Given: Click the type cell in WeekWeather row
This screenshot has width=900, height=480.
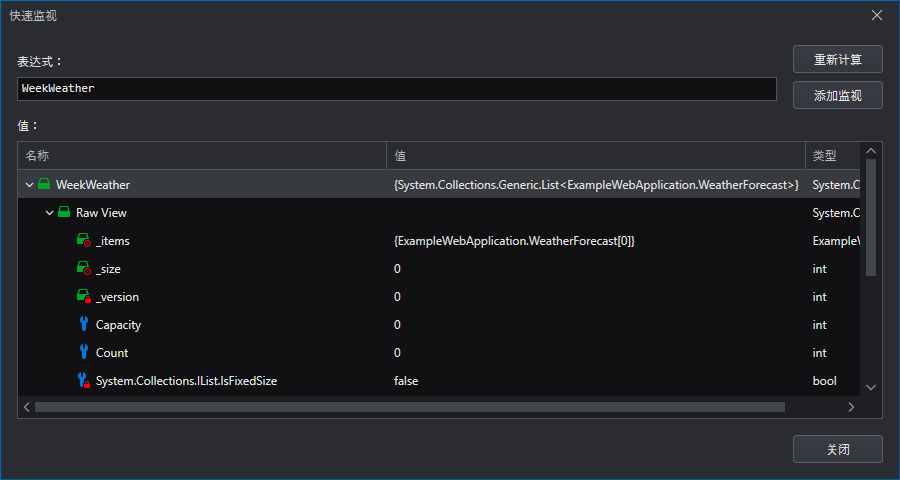Looking at the screenshot, I should [x=836, y=185].
